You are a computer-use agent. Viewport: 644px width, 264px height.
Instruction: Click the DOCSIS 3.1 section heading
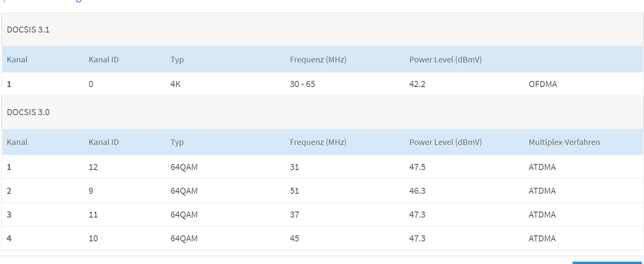pos(24,30)
